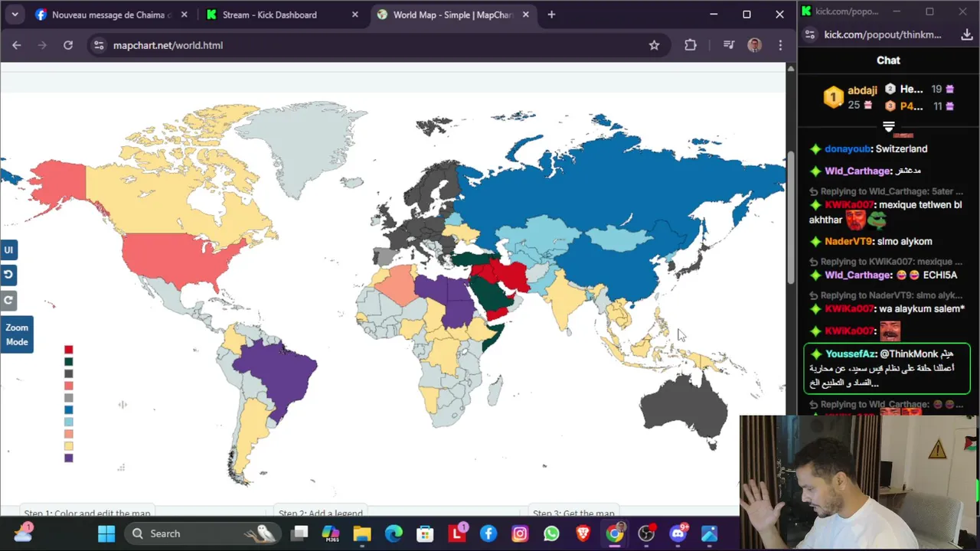Open the Chrome profile avatar
The width and height of the screenshot is (980, 551).
point(754,45)
